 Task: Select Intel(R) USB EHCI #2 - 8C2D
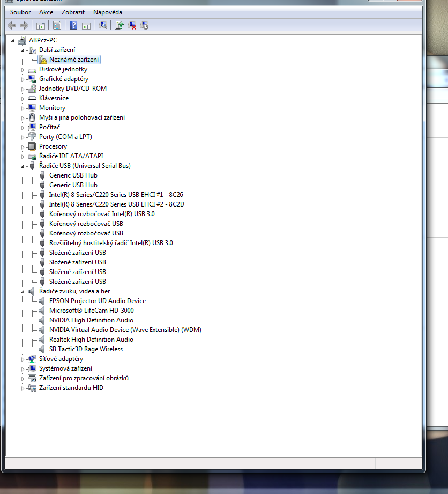pos(116,204)
